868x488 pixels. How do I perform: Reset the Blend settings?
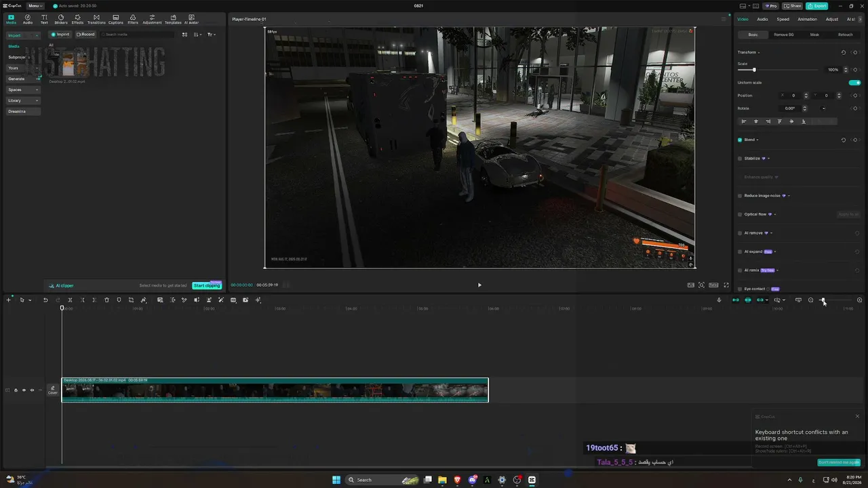844,140
